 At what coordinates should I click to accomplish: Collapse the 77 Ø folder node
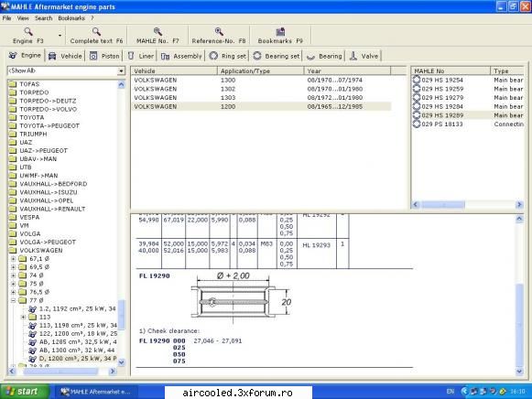click(x=13, y=300)
